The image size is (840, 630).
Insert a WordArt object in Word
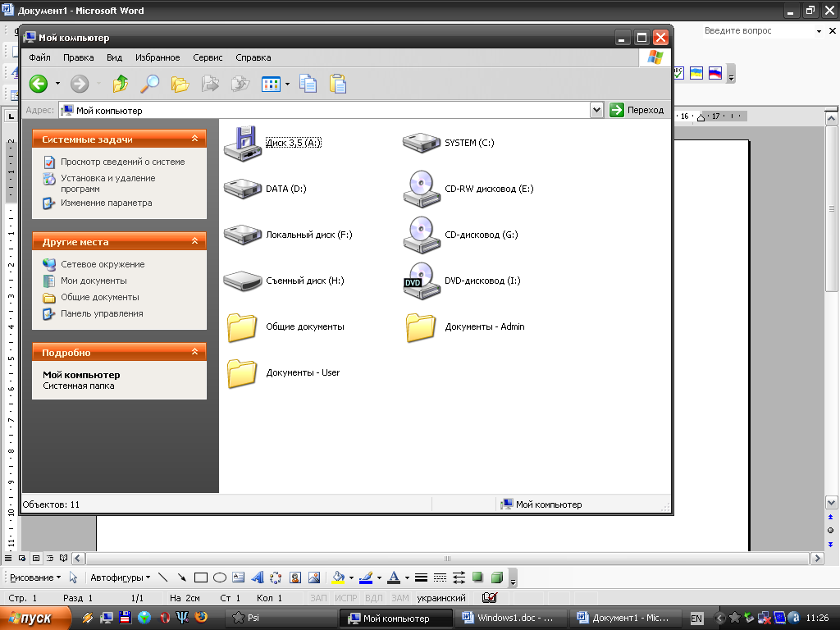click(x=258, y=577)
